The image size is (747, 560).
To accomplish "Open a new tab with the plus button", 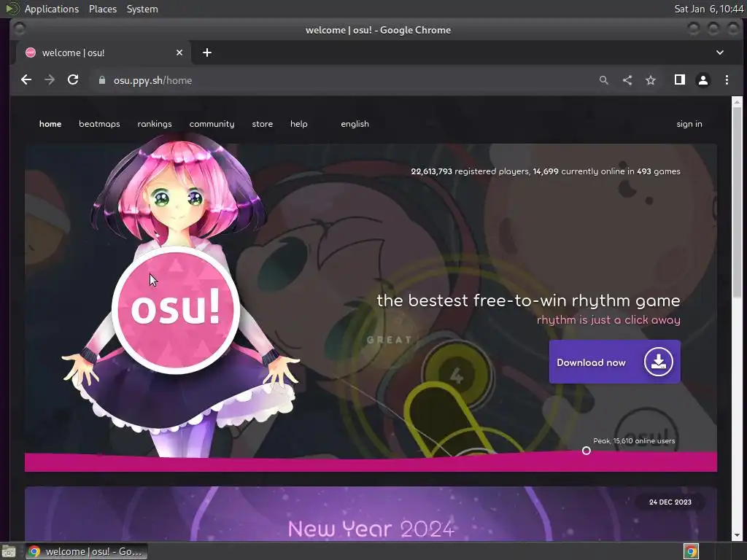I will [206, 52].
